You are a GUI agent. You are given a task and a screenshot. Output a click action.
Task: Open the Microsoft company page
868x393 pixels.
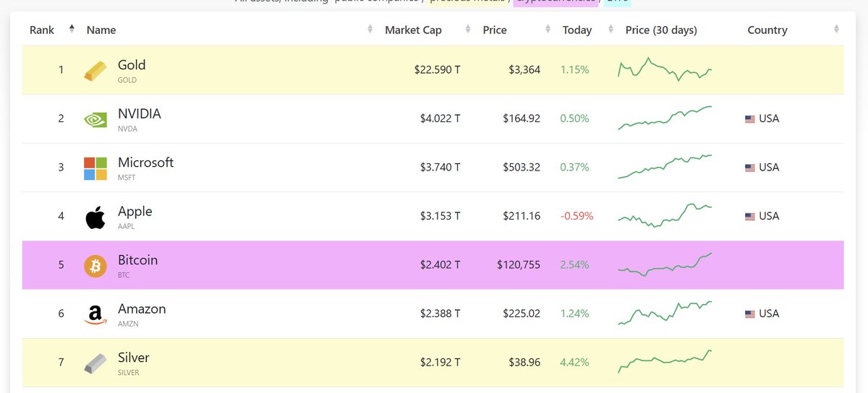point(145,163)
